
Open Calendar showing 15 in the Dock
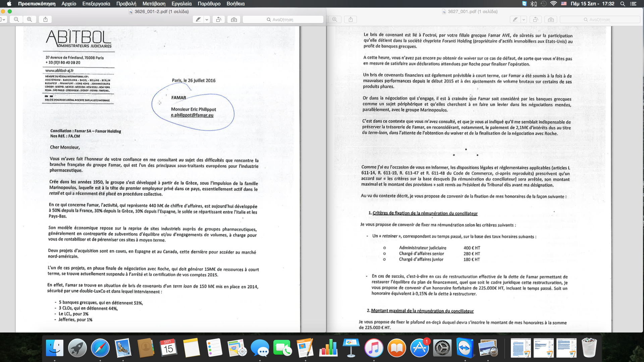168,348
